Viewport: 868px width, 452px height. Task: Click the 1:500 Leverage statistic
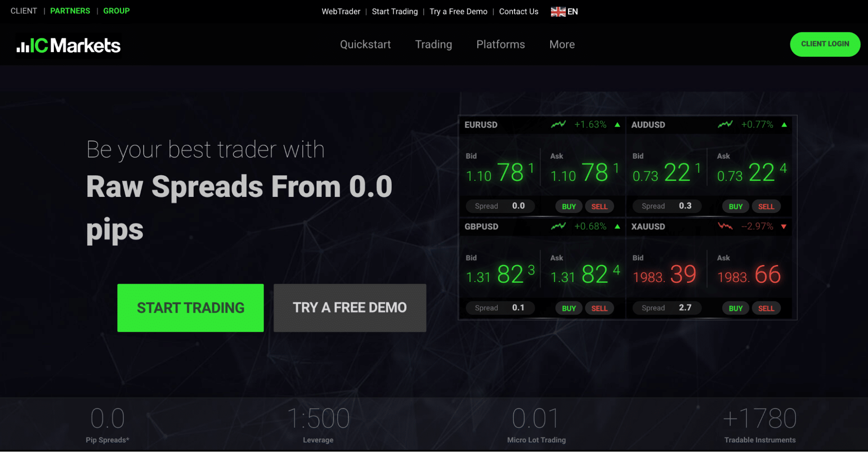318,425
